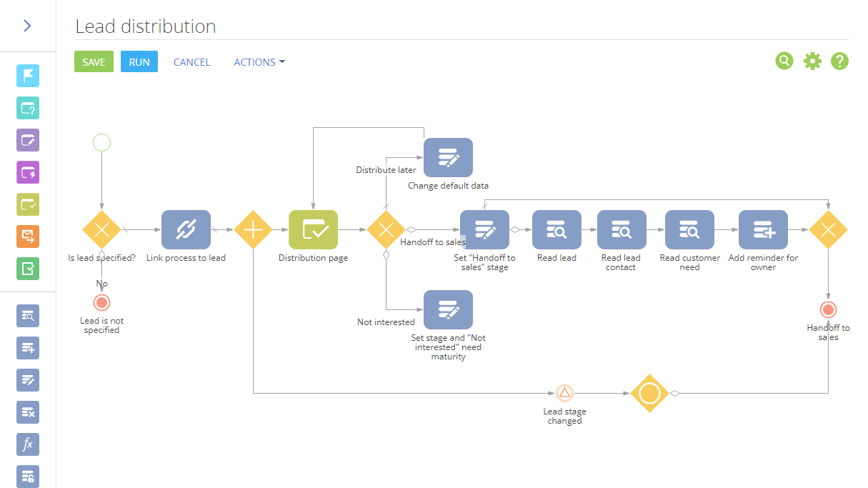Click the green SAVE button
Screen dimensions: 868x488
(x=94, y=62)
